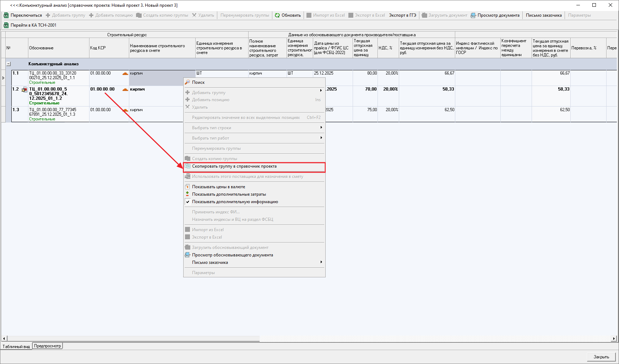Choose Просмотр обосновывающего документа in context menu
This screenshot has width=619, height=364.
pyautogui.click(x=232, y=255)
